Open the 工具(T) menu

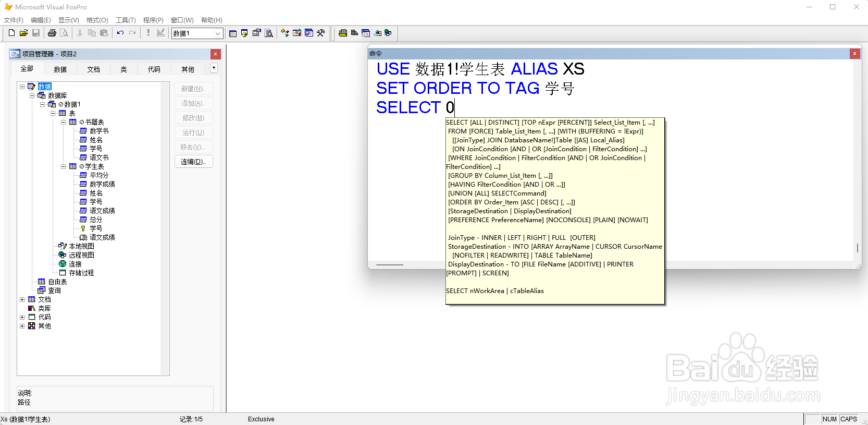[x=126, y=20]
